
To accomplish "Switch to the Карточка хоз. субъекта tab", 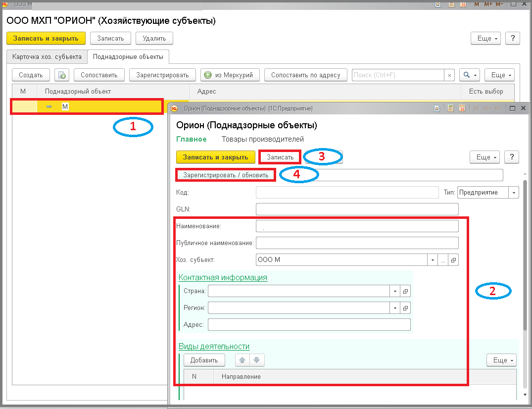I will pyautogui.click(x=47, y=56).
